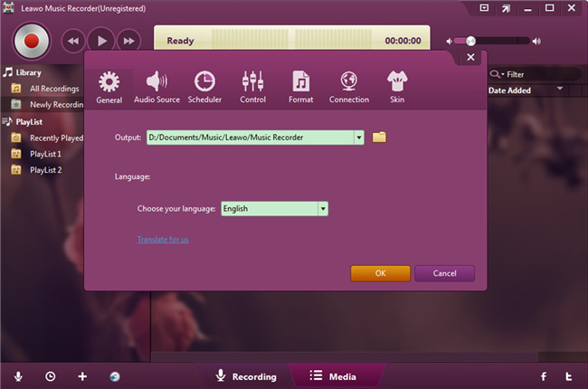Image resolution: width=588 pixels, height=389 pixels.
Task: Open the General settings tab
Action: click(x=109, y=88)
